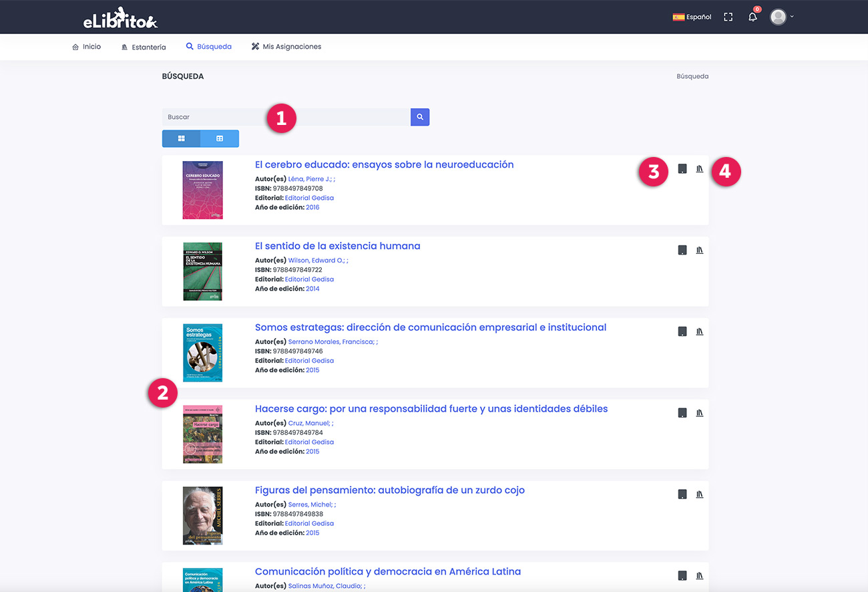Screen dimensions: 868x592
Task: Open reader icon for Figuras del pensamiento
Action: click(x=682, y=494)
